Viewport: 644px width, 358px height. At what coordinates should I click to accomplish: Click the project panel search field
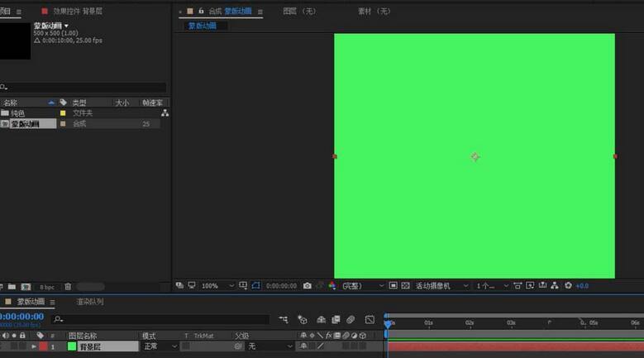click(83, 87)
